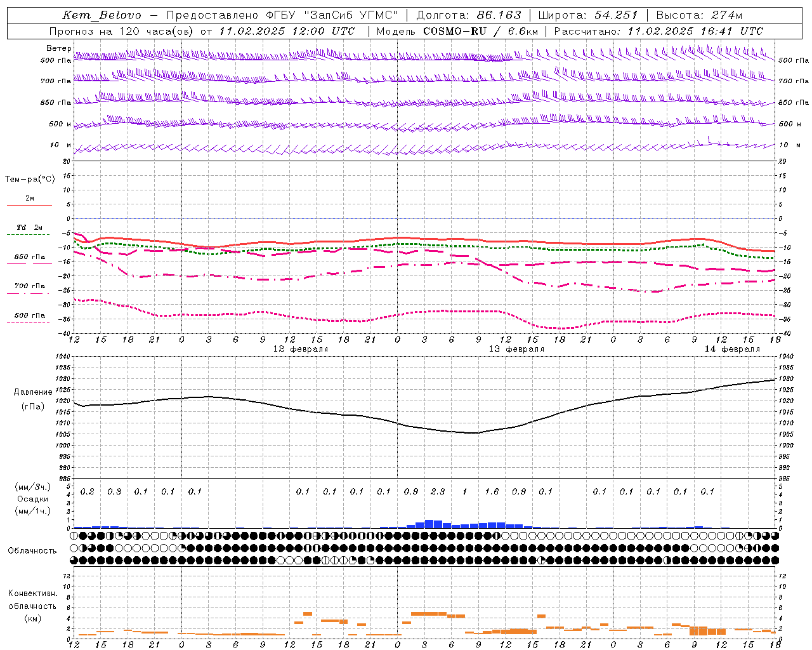The width and height of the screenshot is (812, 650).
Task: Select the Высота: 274м field
Action: [699, 15]
